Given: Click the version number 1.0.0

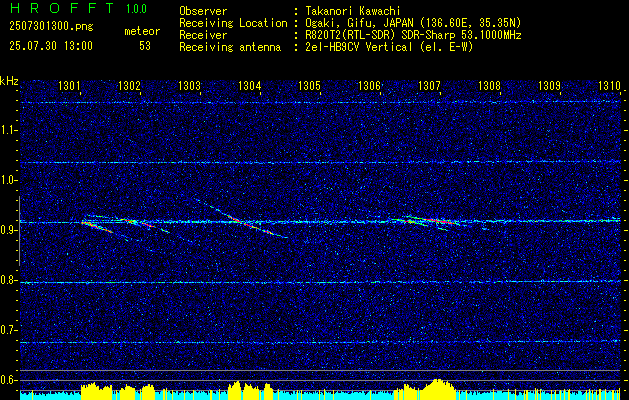Looking at the screenshot, I should (136, 9).
